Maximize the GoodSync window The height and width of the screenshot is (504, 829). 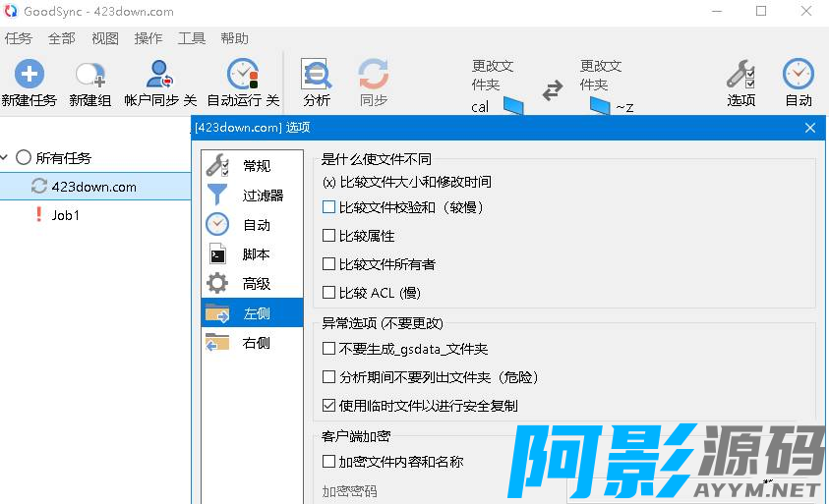[761, 11]
